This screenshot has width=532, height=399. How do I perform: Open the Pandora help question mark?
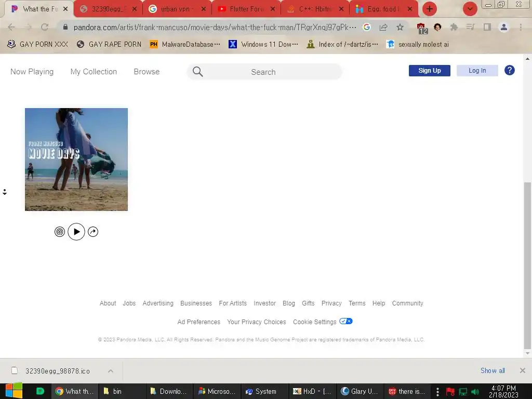coord(509,71)
